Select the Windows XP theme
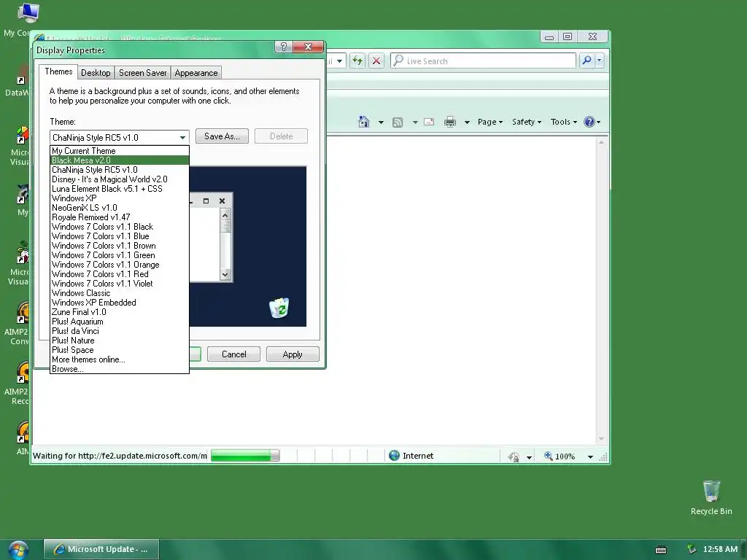 (x=119, y=198)
